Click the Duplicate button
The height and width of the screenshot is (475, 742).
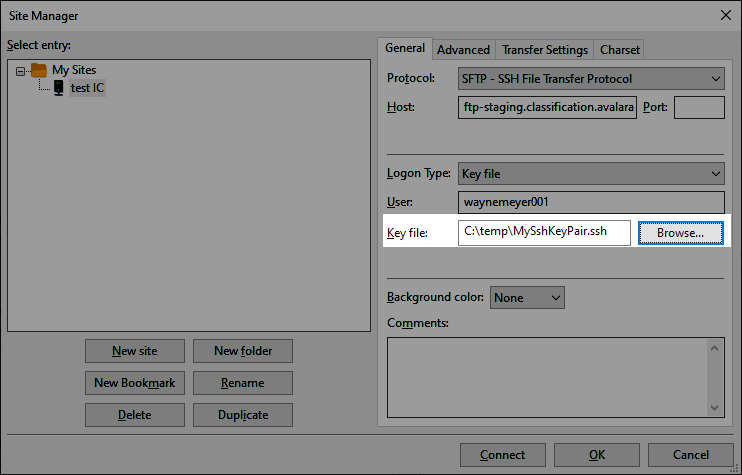pos(242,415)
